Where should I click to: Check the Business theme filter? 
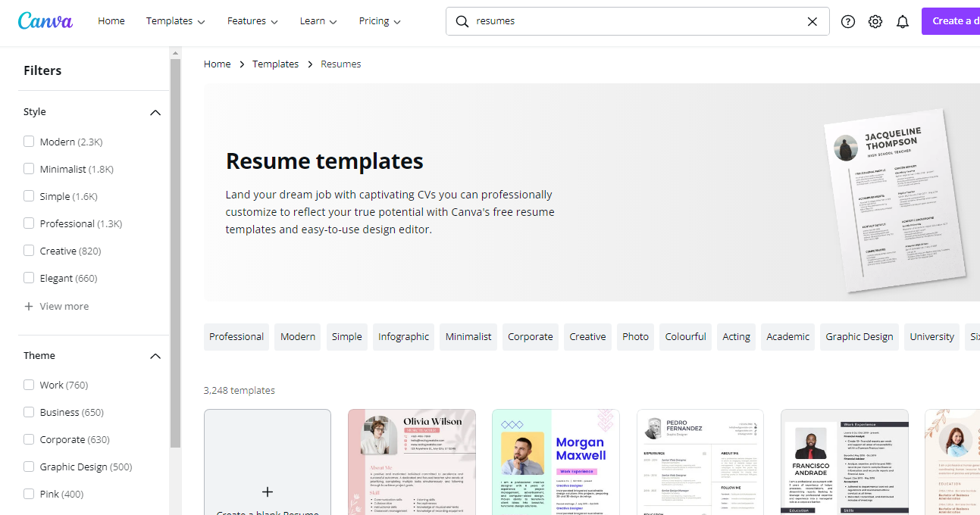(29, 412)
